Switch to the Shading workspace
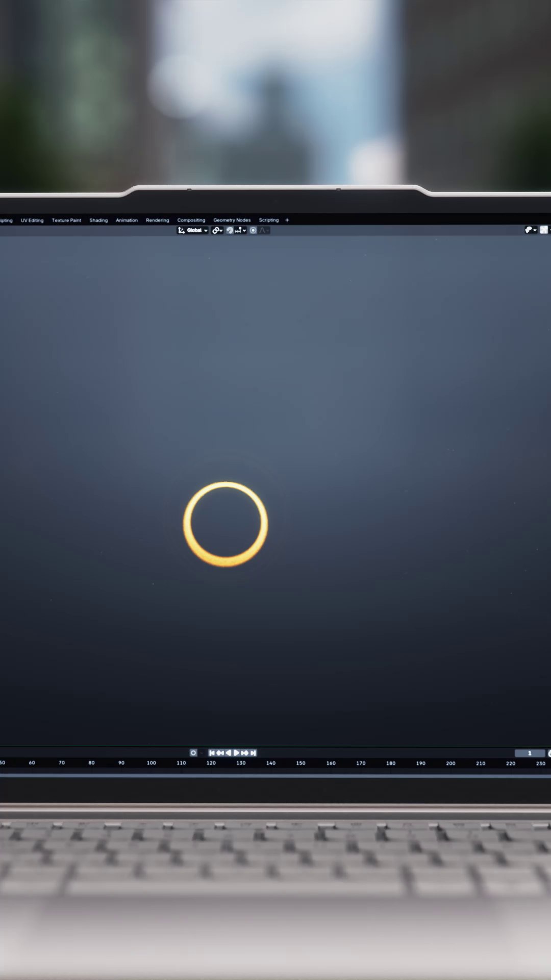The width and height of the screenshot is (551, 980). tap(98, 220)
